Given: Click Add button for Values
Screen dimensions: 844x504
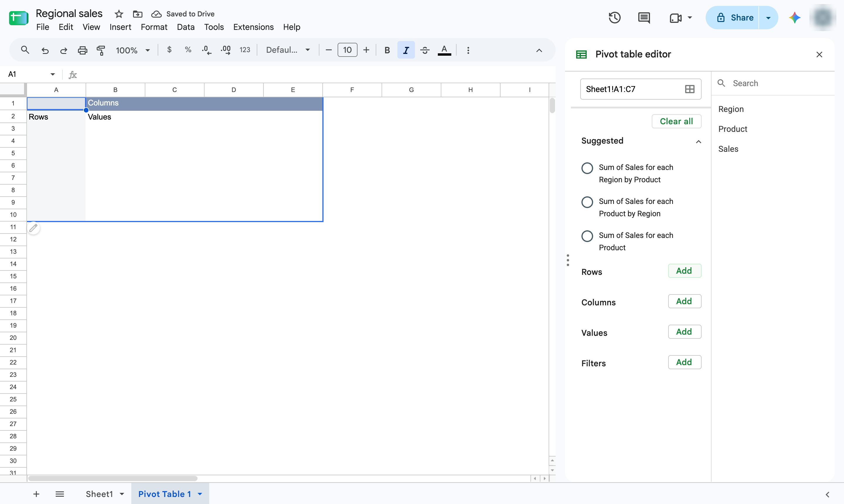Looking at the screenshot, I should (x=684, y=331).
